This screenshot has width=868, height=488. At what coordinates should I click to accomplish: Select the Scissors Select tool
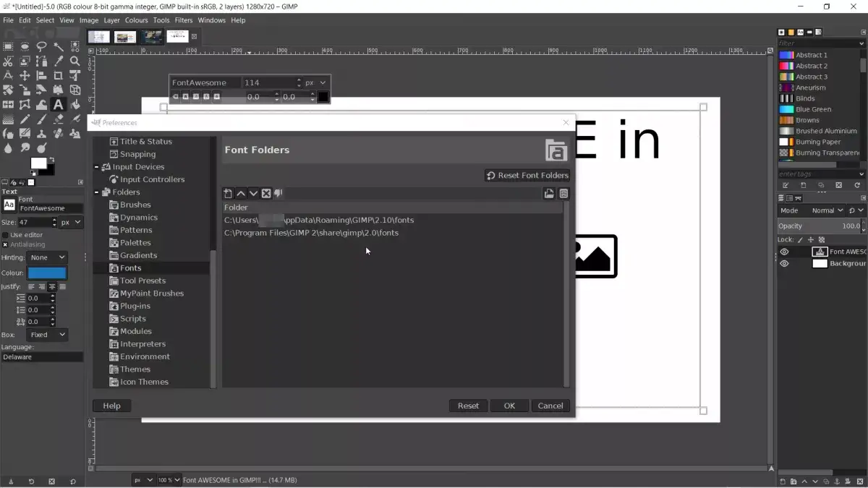(x=8, y=61)
